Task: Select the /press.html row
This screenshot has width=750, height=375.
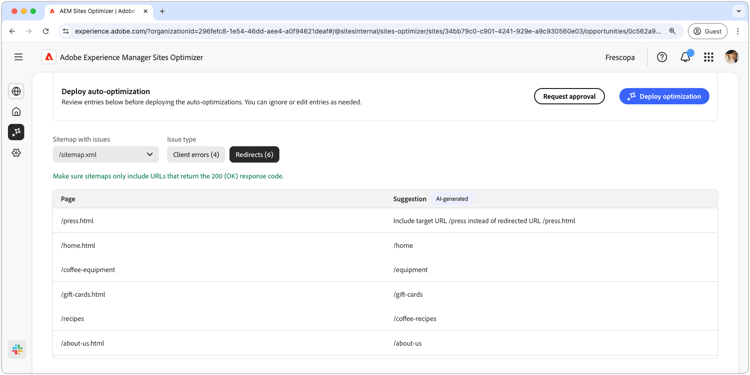Action: point(385,221)
